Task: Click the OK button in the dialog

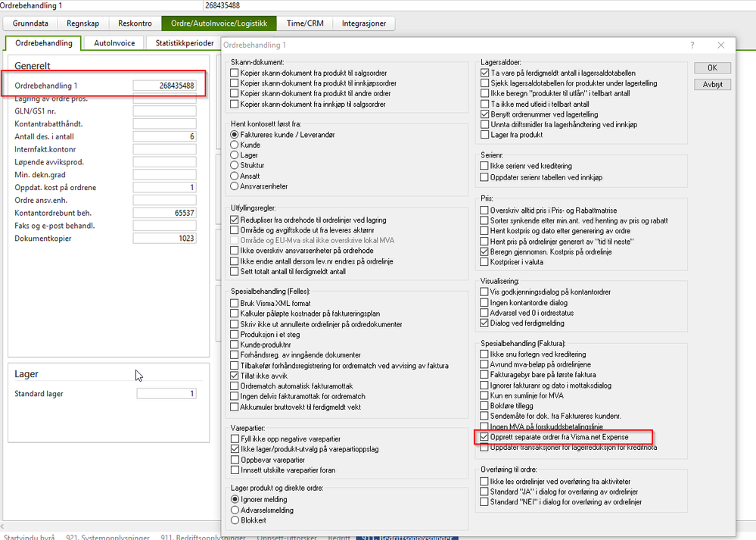Action: [712, 67]
